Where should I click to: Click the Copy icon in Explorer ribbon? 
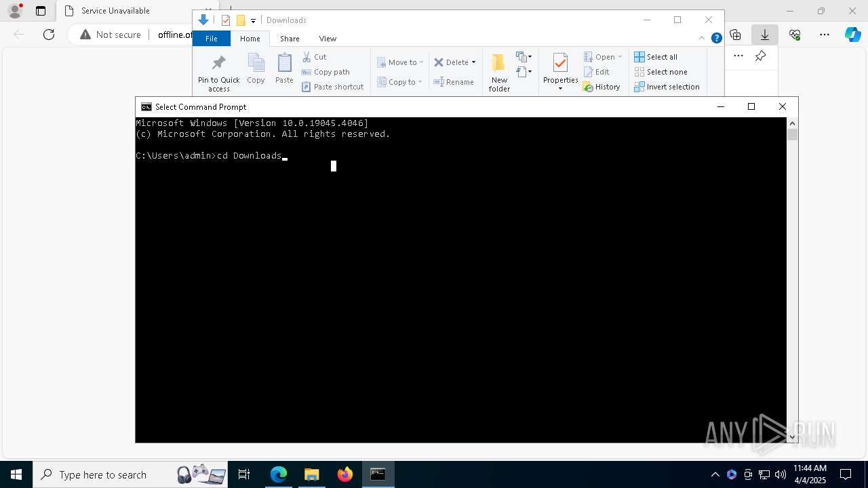256,69
